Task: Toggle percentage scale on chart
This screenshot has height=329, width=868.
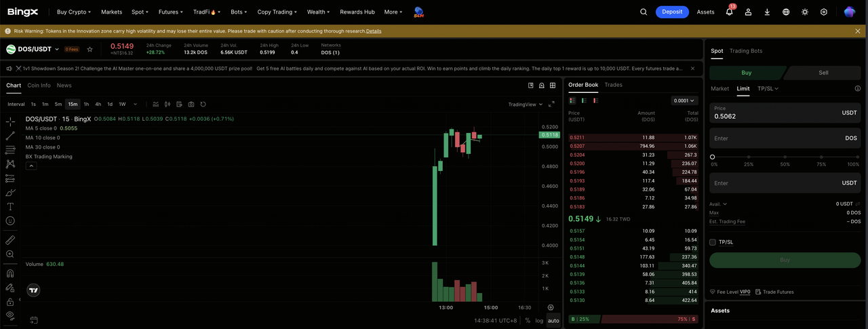Action: 528,320
